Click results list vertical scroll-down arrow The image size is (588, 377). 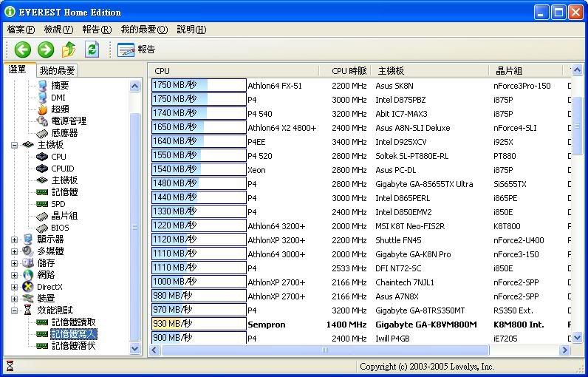point(577,338)
